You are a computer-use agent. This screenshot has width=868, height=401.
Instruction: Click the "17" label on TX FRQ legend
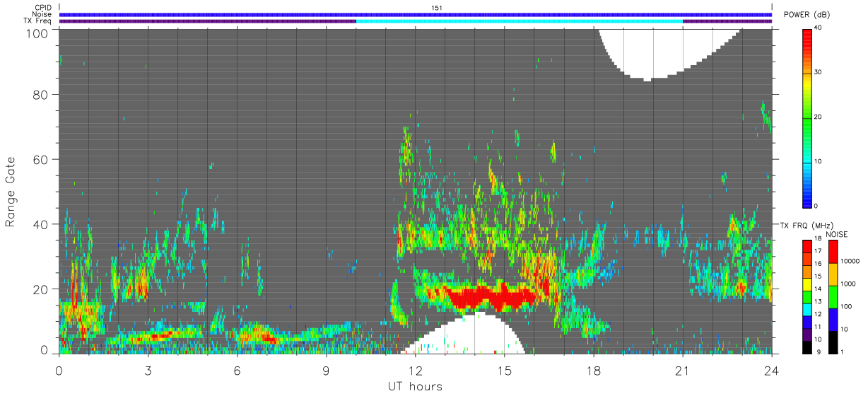(817, 250)
